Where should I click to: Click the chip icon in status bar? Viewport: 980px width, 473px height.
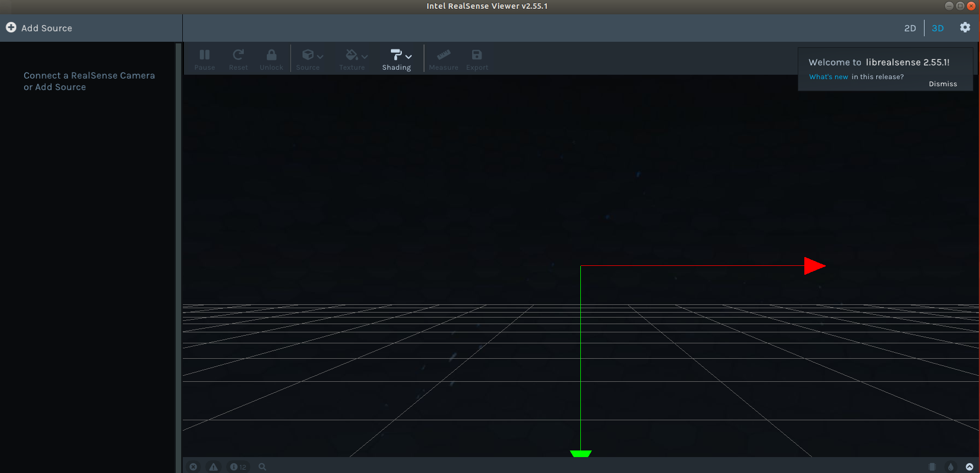coord(932,467)
